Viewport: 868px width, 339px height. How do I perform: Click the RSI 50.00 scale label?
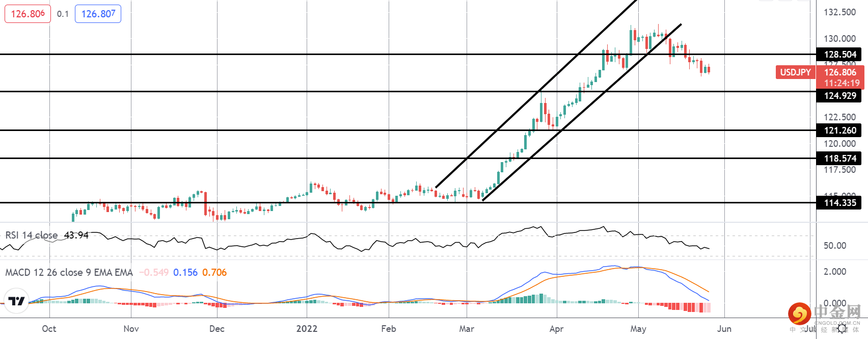(x=835, y=246)
